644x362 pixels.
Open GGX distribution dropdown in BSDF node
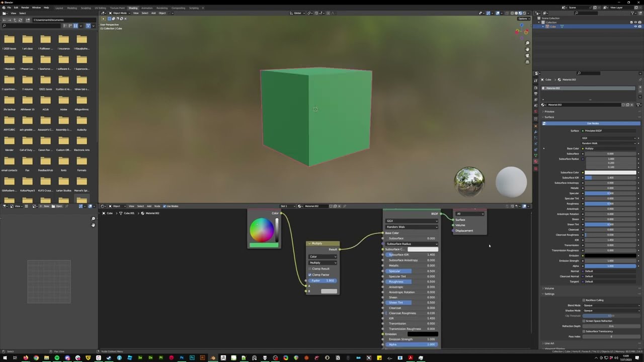tap(411, 221)
